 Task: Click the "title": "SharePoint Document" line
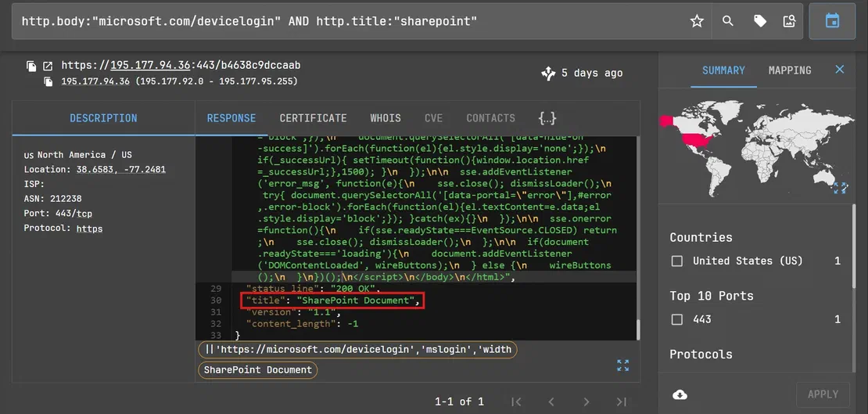(x=333, y=301)
